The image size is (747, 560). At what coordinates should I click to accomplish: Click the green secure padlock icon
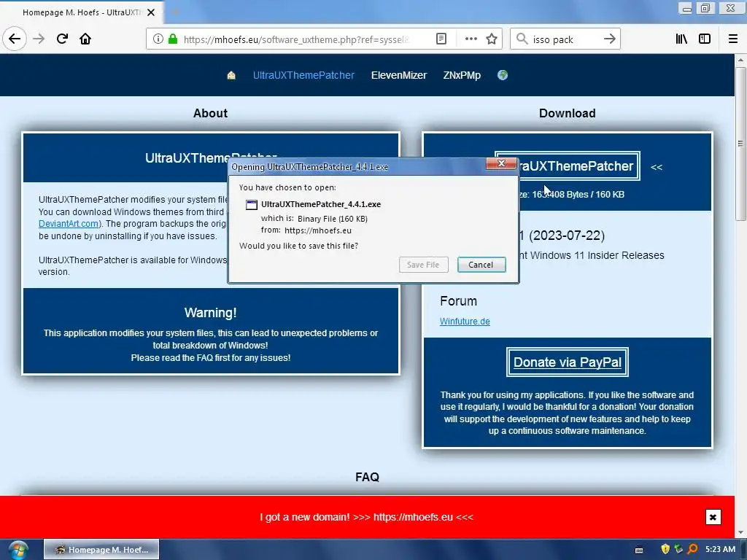173,39
